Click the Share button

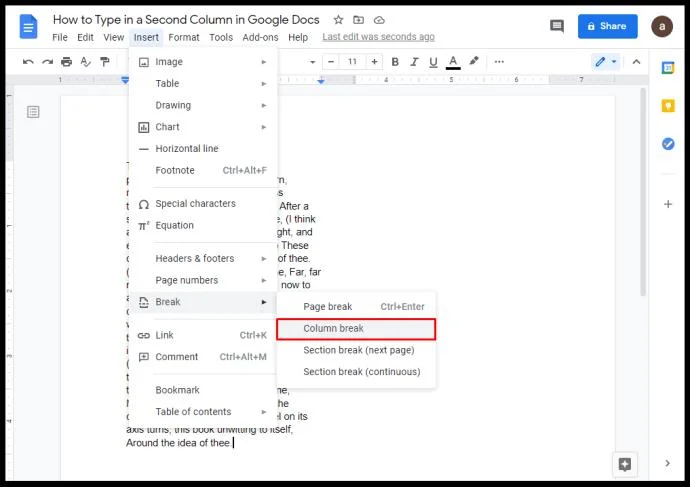607,26
